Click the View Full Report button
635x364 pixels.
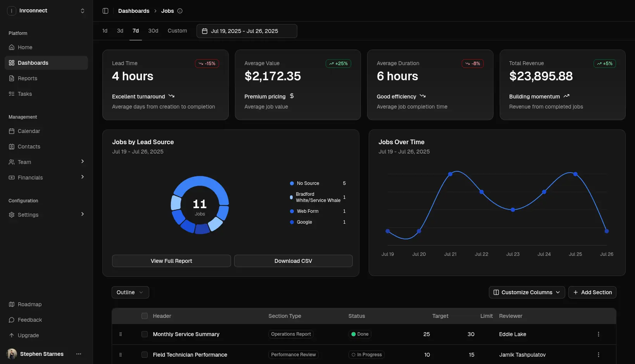[171, 261]
